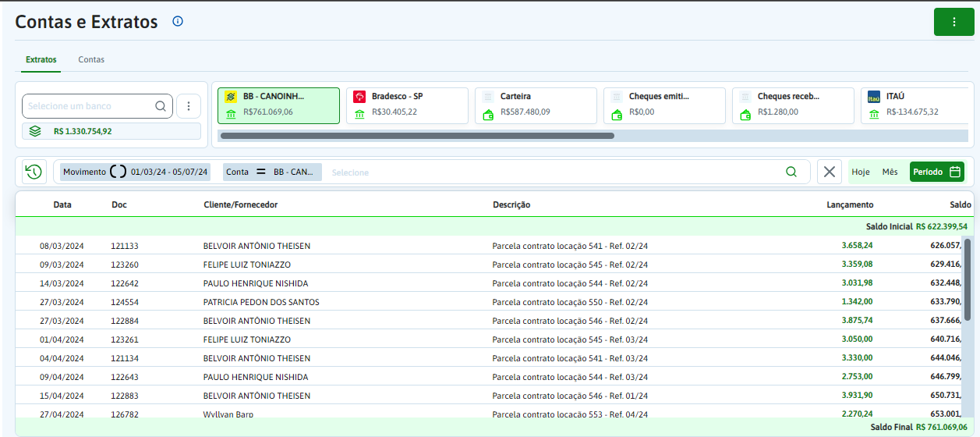Click the wallet icon on Carteira card
980x437 pixels.
(488, 114)
